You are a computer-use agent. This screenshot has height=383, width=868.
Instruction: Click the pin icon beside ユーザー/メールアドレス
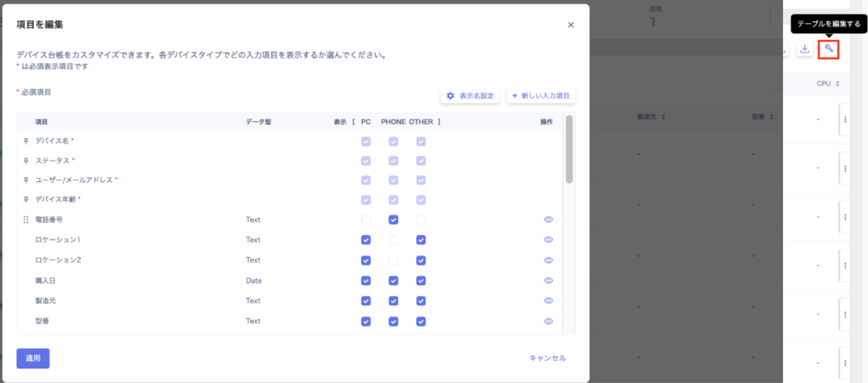tap(26, 180)
